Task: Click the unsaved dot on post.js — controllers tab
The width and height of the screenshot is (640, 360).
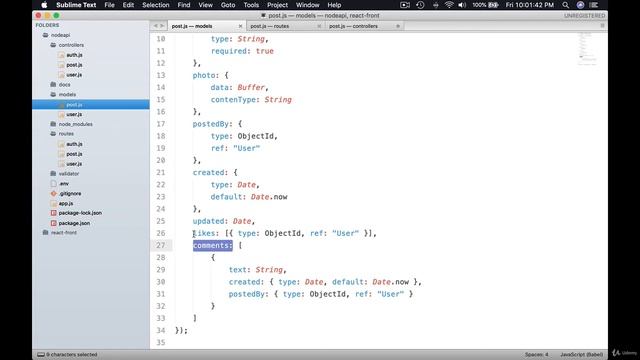Action: pos(398,26)
